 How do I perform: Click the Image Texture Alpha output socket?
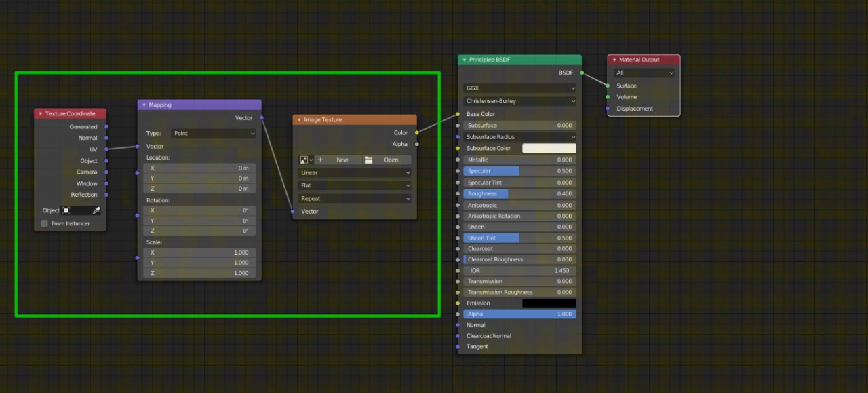click(x=416, y=143)
